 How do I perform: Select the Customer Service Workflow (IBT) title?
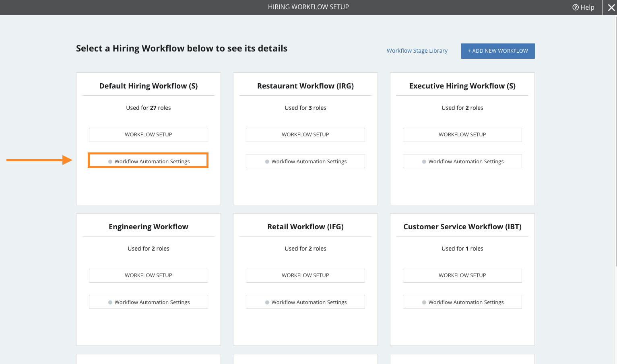pos(462,227)
